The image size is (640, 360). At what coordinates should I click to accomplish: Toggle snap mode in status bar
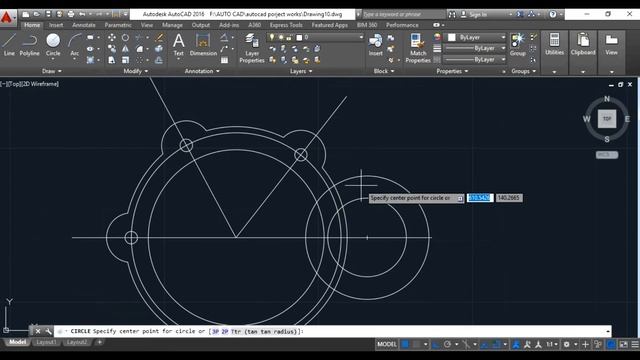tap(416, 344)
